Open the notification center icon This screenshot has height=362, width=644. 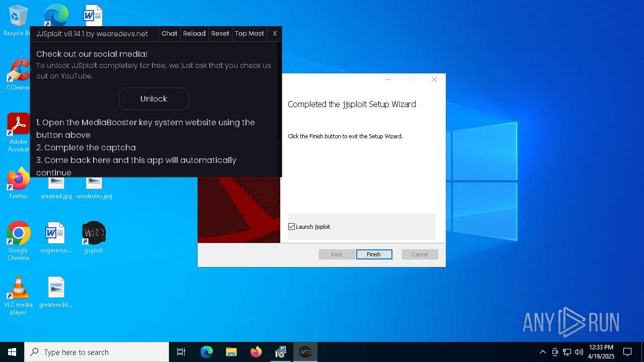tap(627, 352)
